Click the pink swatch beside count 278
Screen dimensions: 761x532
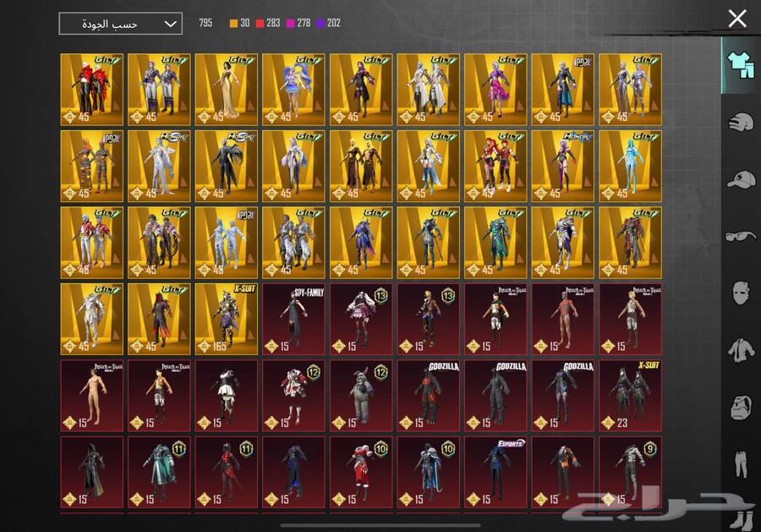(290, 24)
